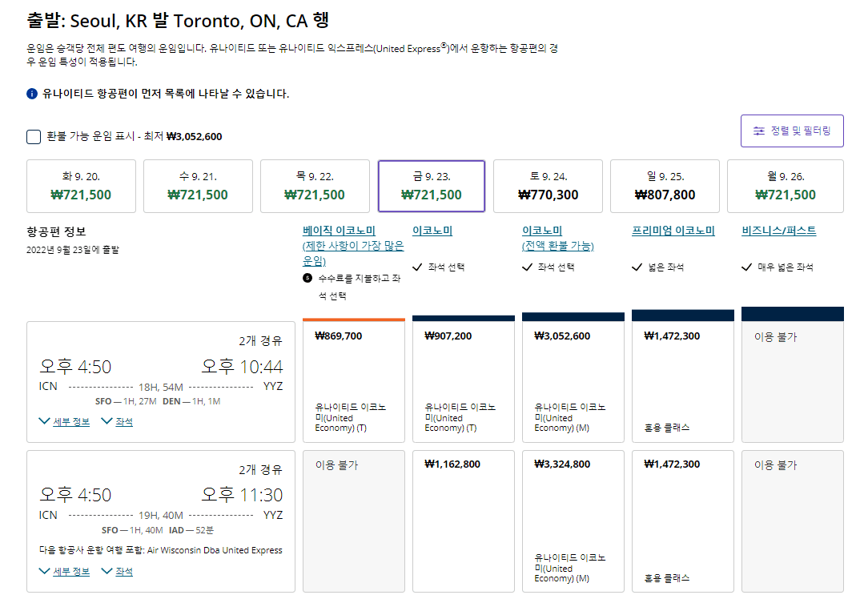Select the ₩1,162,800 Economy fare on second flight
Screen dimensions: 868x595
coord(463,521)
